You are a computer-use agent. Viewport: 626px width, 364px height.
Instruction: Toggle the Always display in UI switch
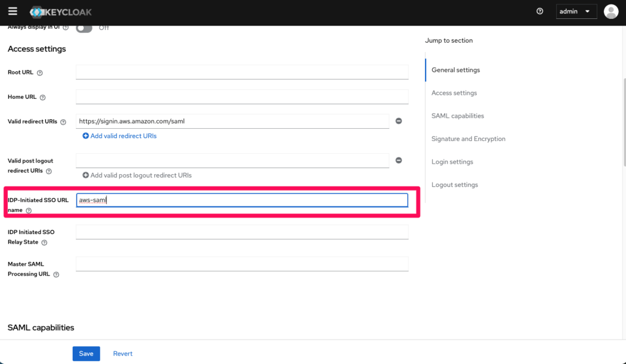(x=84, y=28)
